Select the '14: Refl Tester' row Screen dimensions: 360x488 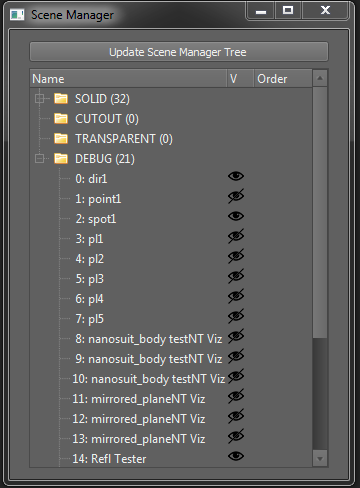tap(171, 458)
